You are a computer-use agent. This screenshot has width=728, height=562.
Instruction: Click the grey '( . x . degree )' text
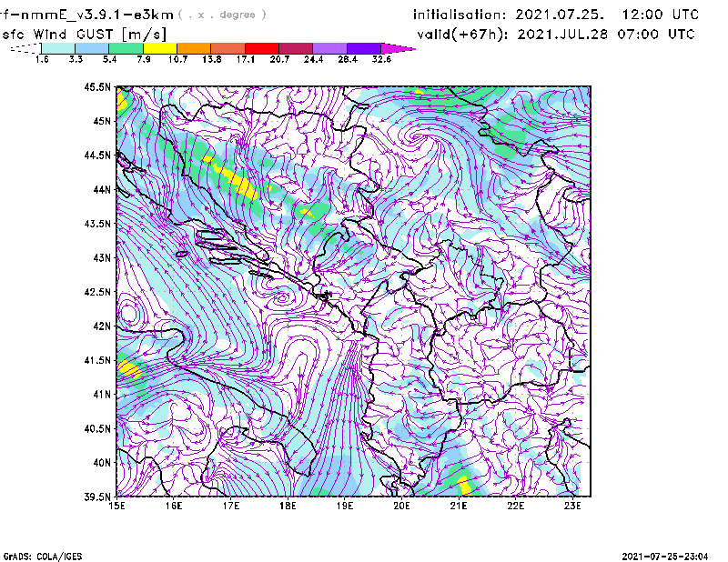[x=222, y=15]
